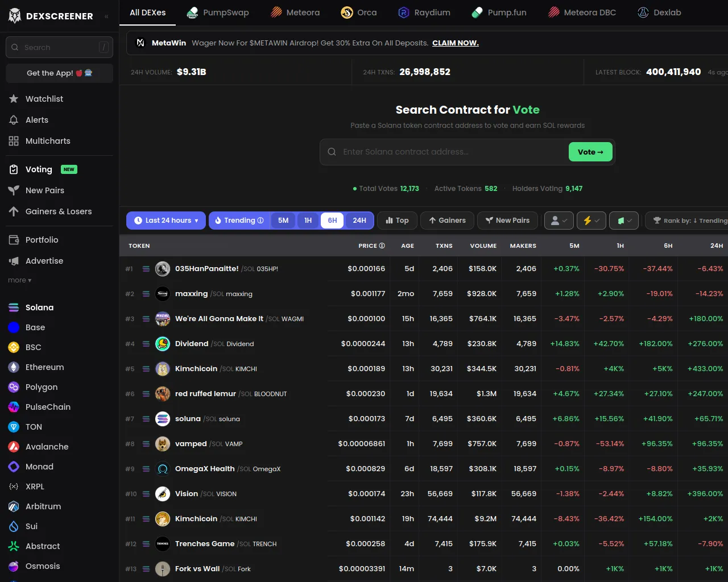Switch trending timeframe to 5M
728x582 pixels.
[x=283, y=221]
